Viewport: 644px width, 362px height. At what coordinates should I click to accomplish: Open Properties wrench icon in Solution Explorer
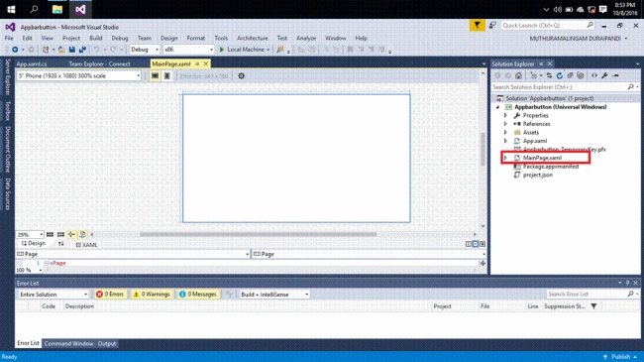pos(604,75)
